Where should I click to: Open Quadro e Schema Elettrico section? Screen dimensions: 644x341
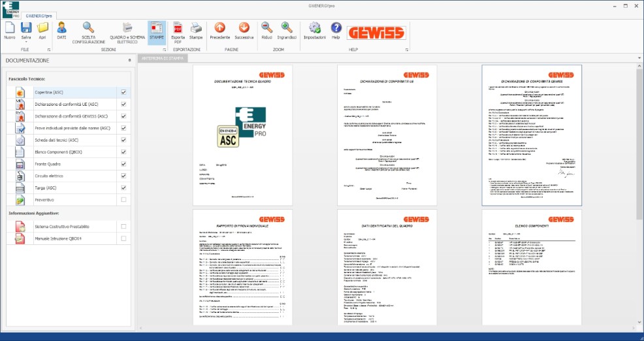[x=127, y=33]
